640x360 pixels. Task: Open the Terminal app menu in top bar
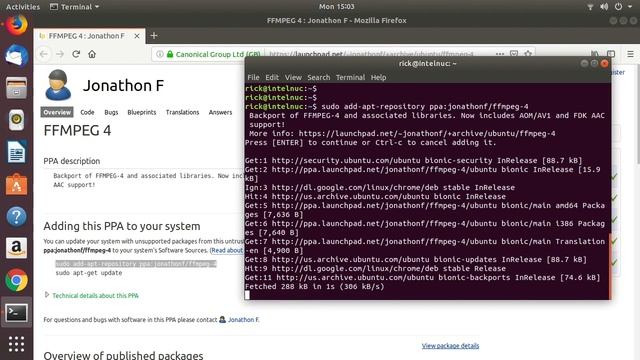click(x=74, y=7)
